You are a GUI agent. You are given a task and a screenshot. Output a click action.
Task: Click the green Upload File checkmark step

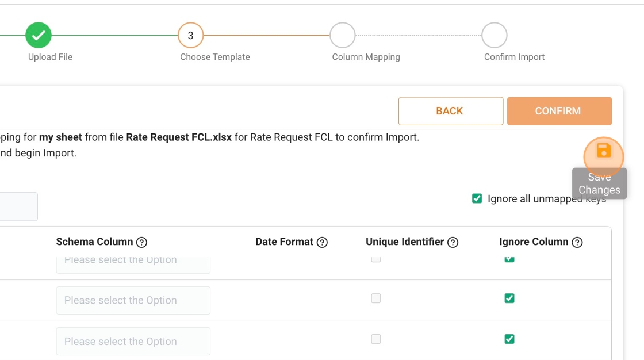tap(39, 36)
